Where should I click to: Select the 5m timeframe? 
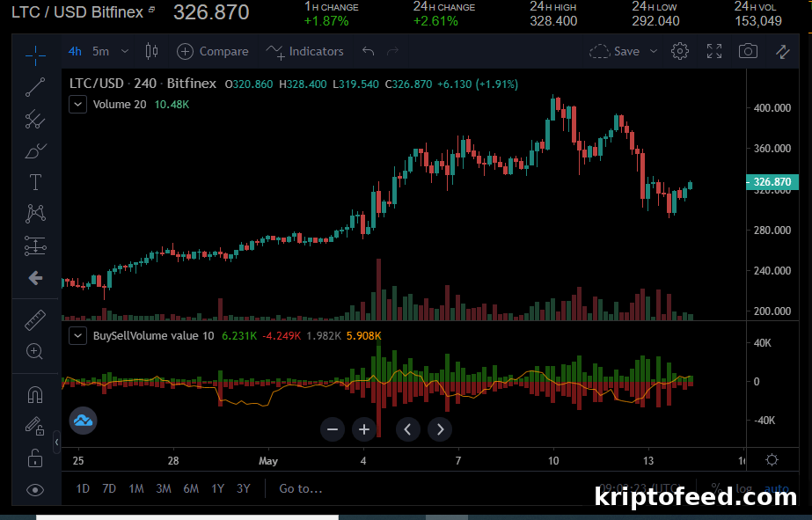pyautogui.click(x=100, y=51)
